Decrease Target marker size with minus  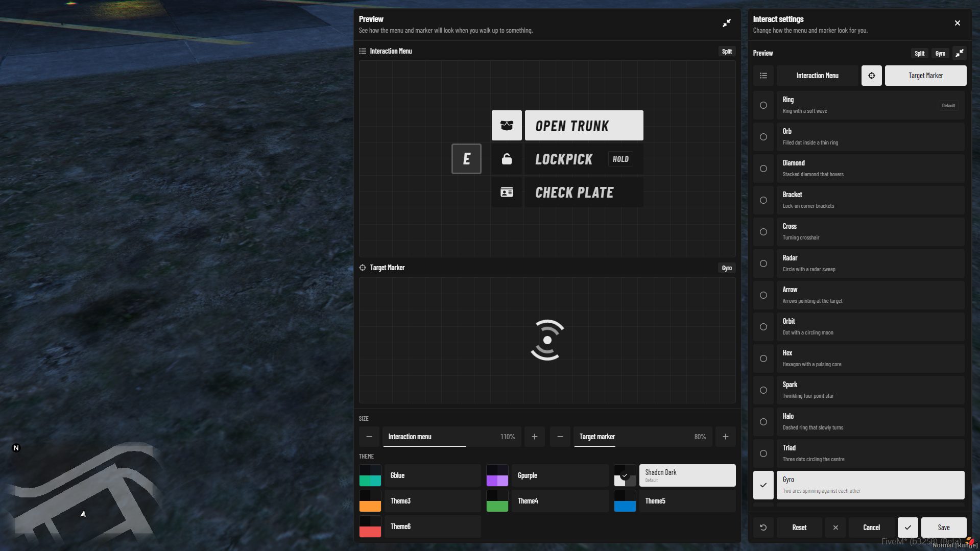click(x=560, y=437)
